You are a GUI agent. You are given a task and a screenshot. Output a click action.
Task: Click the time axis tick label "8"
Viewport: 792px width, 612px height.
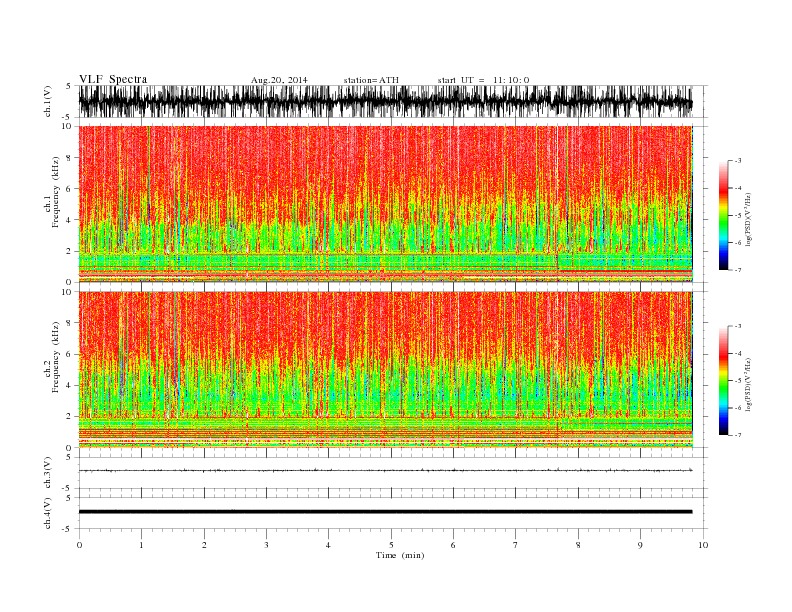(x=578, y=545)
